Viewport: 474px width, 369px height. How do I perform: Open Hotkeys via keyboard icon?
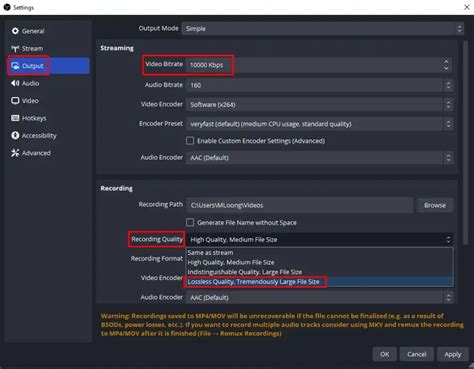(15, 118)
